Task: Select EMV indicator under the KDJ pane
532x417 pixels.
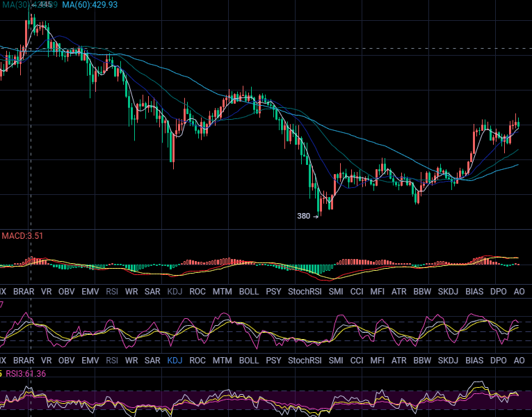Action: (90, 361)
